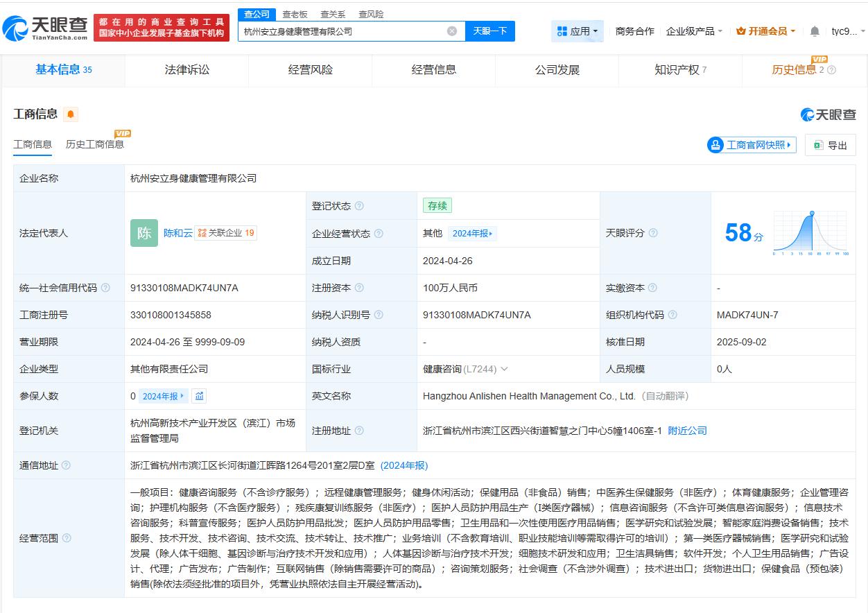868x613 pixels.
Task: Click legal representative 陈和云 link
Action: click(177, 232)
